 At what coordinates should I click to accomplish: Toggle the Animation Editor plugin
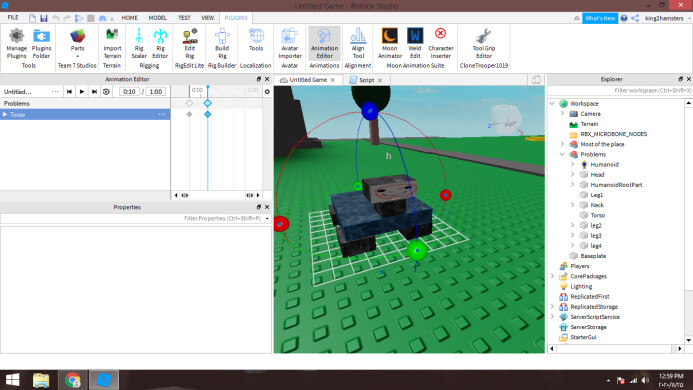click(324, 43)
